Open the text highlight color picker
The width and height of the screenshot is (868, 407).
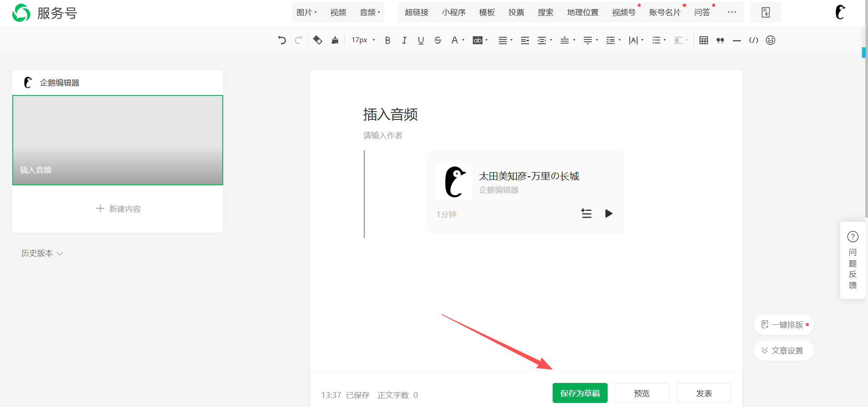click(479, 40)
